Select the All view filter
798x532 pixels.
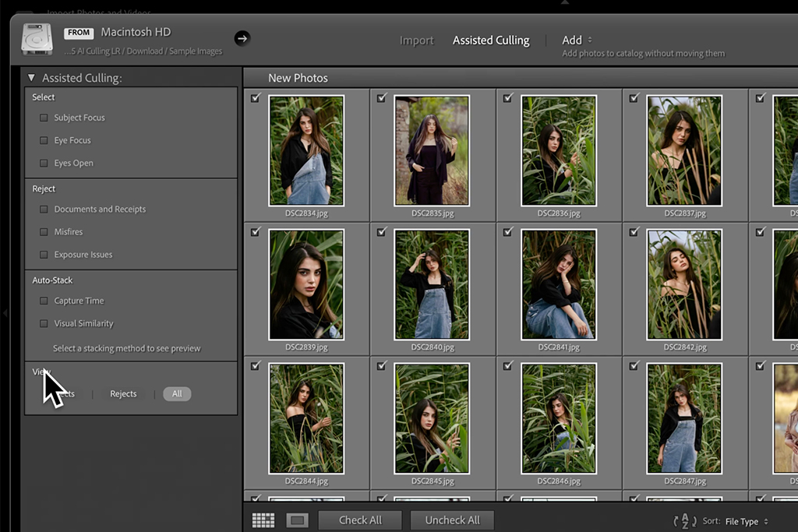tap(177, 394)
